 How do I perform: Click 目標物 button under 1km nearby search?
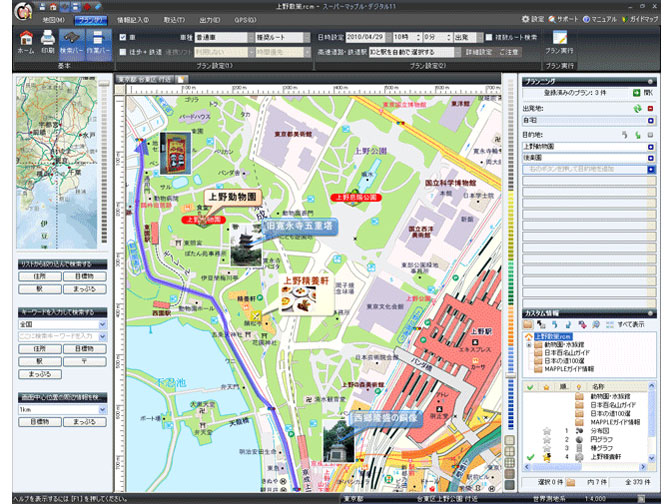point(40,422)
